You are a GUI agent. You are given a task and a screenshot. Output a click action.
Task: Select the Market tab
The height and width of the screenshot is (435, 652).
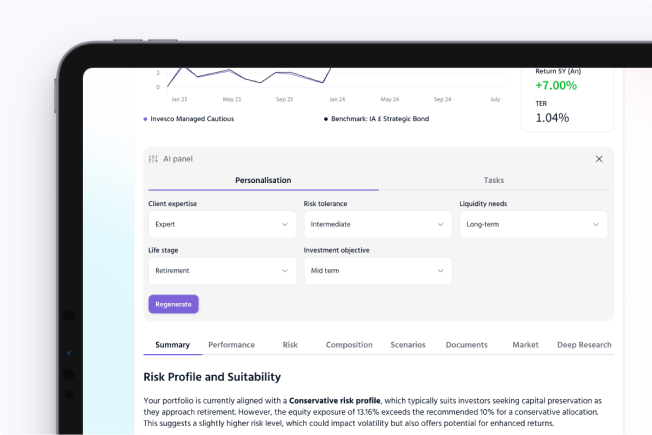(x=525, y=345)
